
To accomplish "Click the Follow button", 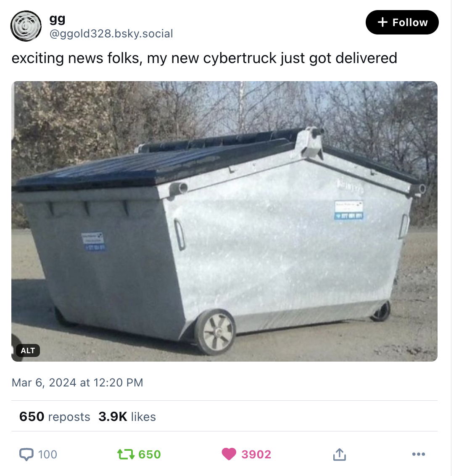I will (402, 22).
